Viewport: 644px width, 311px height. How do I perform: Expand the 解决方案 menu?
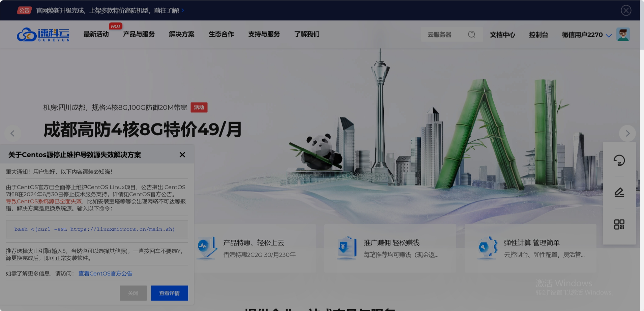point(181,34)
